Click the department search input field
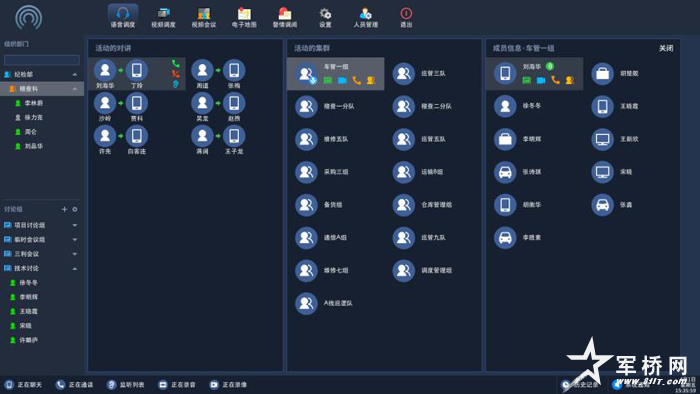Image resolution: width=700 pixels, height=394 pixels. [x=42, y=60]
